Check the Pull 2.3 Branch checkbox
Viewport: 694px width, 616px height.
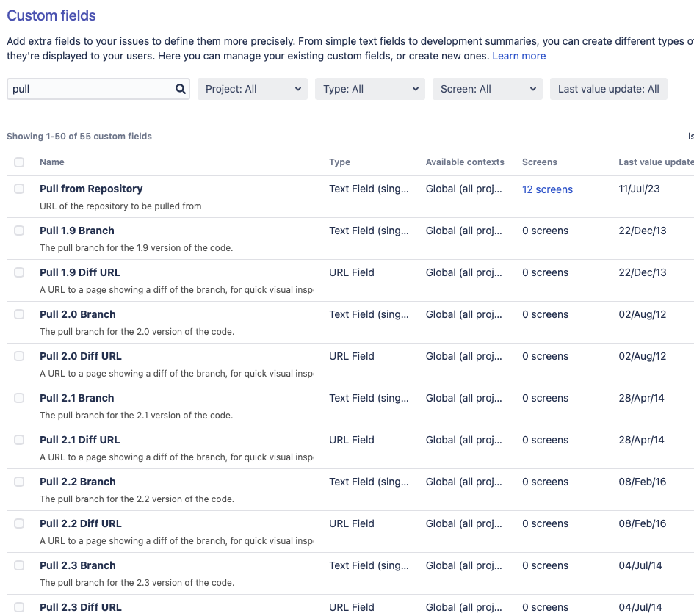pos(19,565)
